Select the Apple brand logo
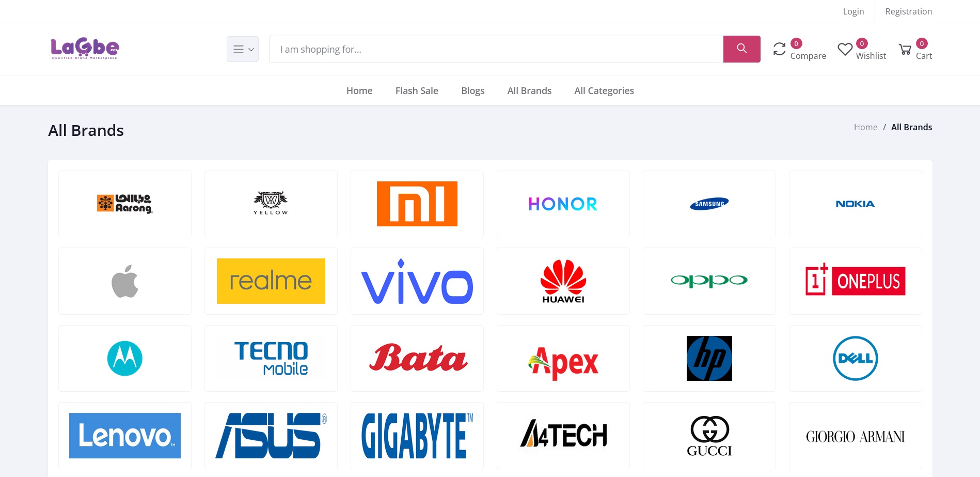This screenshot has height=477, width=980. tap(125, 281)
